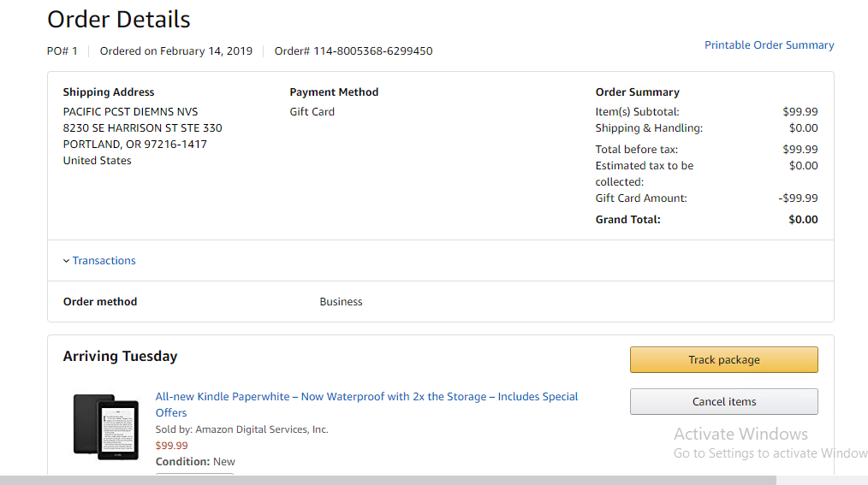Click the PO# 1 label
The height and width of the screenshot is (485, 868).
(62, 51)
